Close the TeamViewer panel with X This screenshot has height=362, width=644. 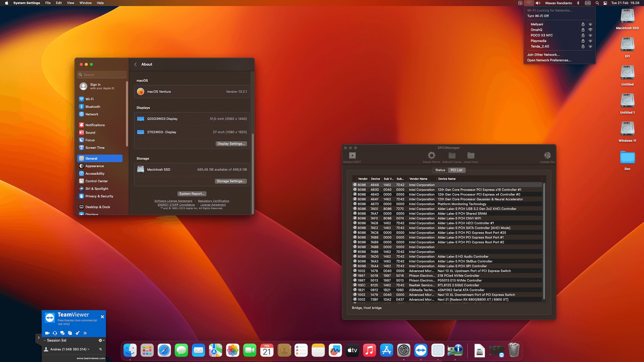102,317
